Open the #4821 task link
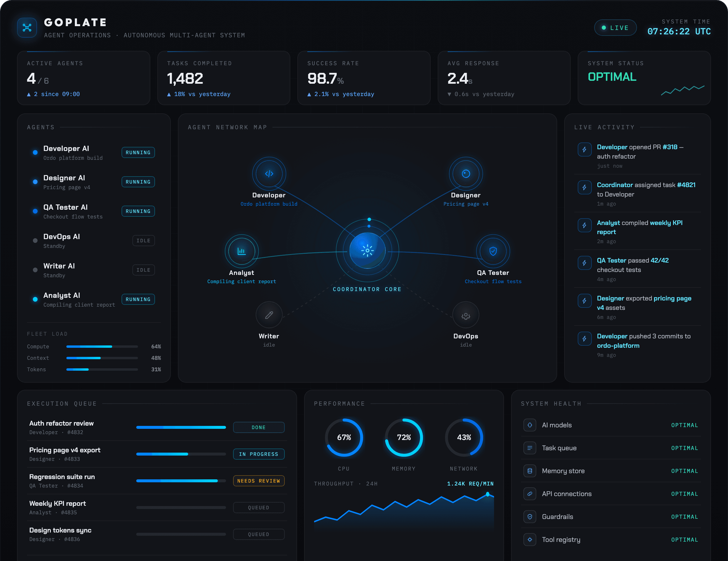The height and width of the screenshot is (561, 728). point(686,185)
